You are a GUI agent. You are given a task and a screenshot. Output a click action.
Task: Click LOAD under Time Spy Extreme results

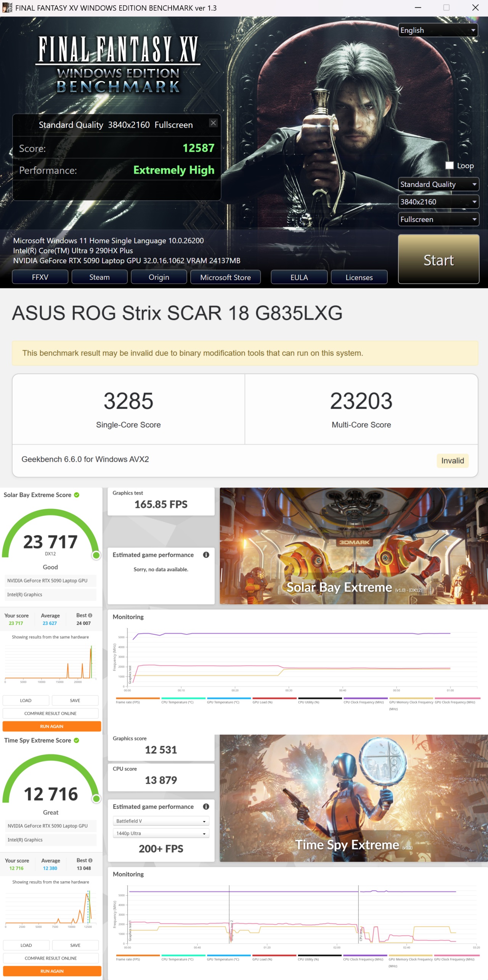click(26, 945)
